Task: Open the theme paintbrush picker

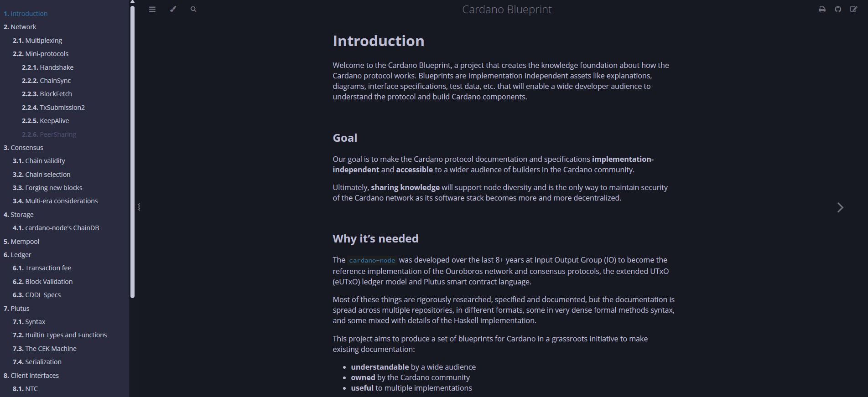Action: (x=173, y=9)
